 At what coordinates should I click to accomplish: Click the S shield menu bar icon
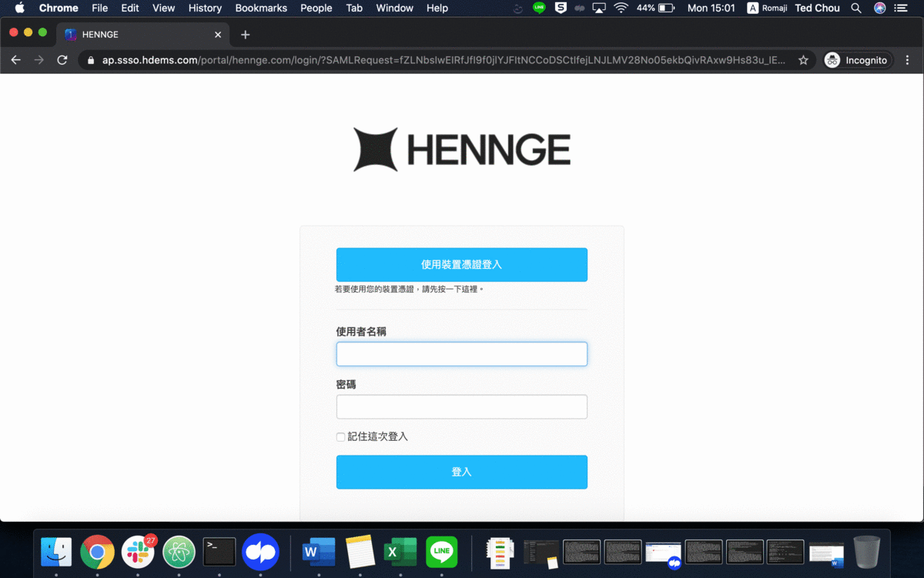(561, 8)
